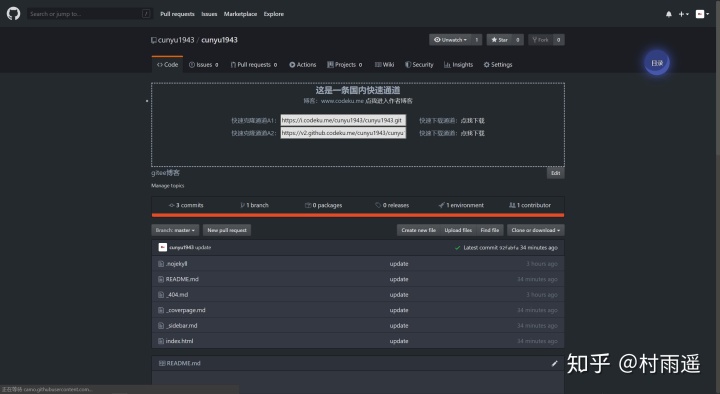
Task: Switch to the repository Pull requests tab
Action: 254,65
